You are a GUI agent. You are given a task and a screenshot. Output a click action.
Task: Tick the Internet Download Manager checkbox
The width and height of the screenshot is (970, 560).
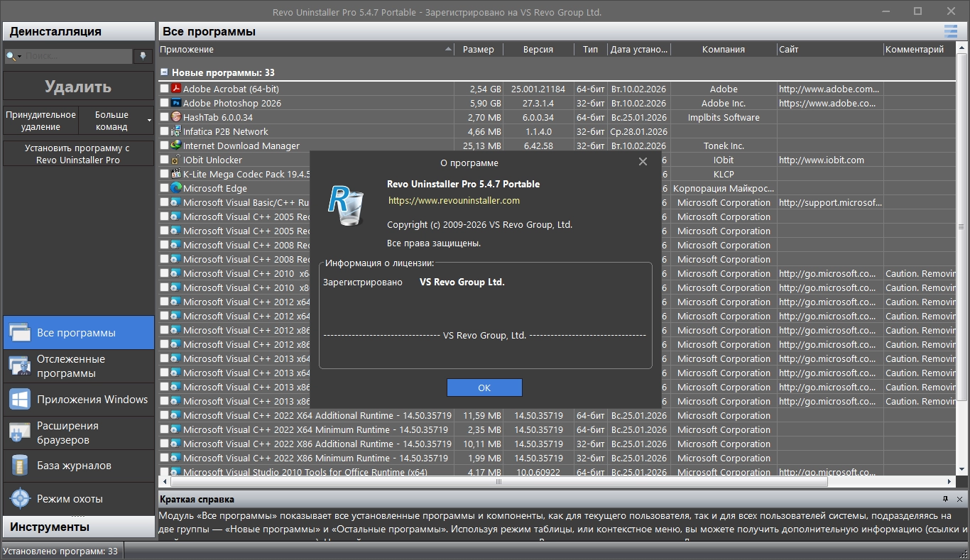coord(165,146)
